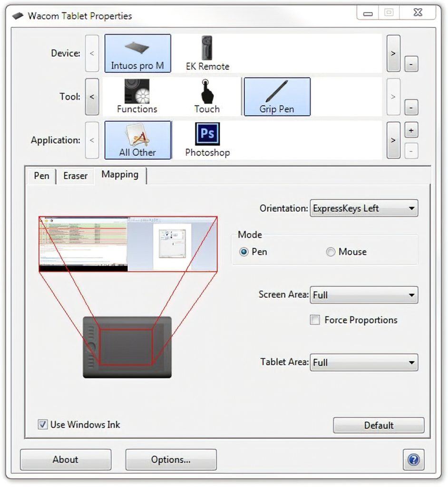Expand the Tablet Area dropdown
Viewport: 448px width, 487px height.
[x=364, y=362]
